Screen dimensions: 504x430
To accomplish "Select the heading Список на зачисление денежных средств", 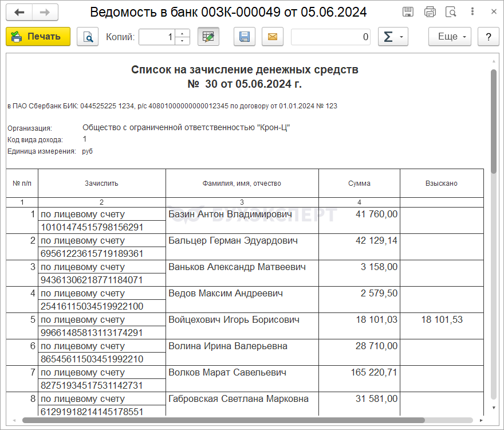I will click(245, 69).
